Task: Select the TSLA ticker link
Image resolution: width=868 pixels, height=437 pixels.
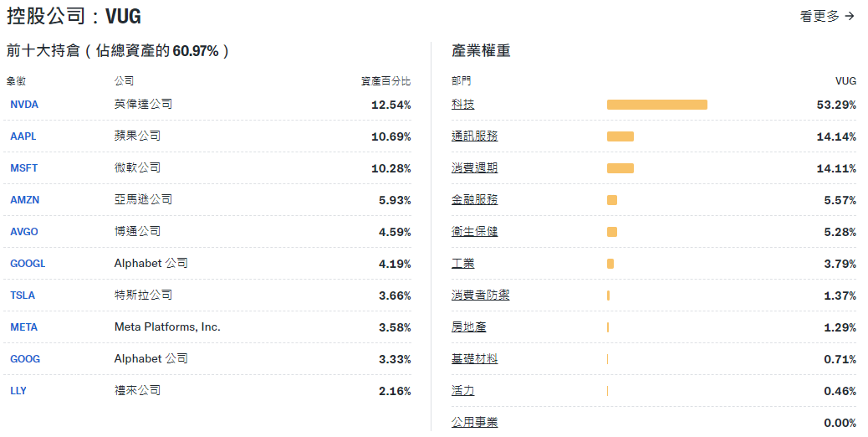Action: click(x=23, y=296)
